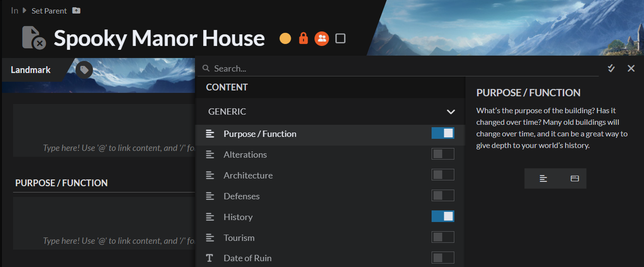Turn off the History toggle

pyautogui.click(x=443, y=217)
